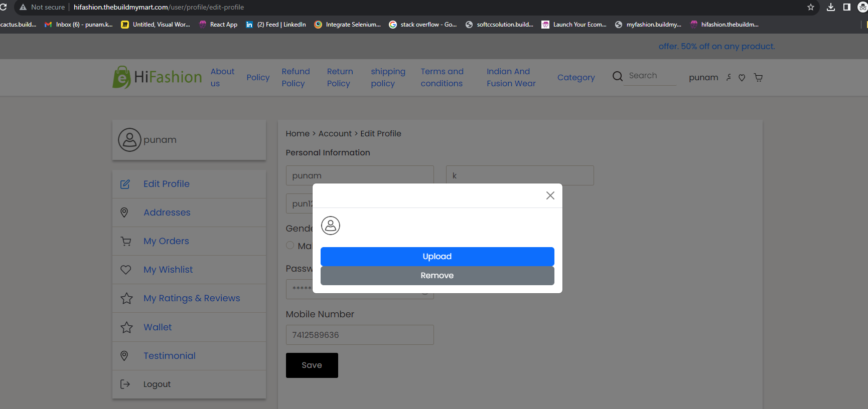Click the My Ratings & Reviews star icon
The width and height of the screenshot is (868, 409).
click(x=126, y=298)
